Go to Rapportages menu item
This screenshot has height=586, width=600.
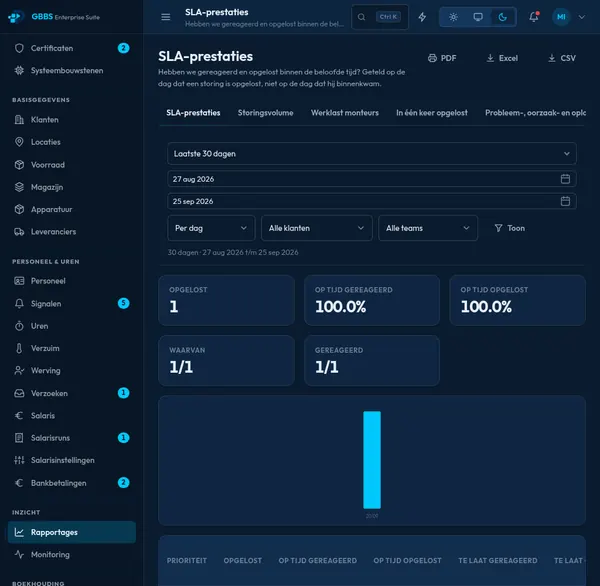tap(72, 532)
